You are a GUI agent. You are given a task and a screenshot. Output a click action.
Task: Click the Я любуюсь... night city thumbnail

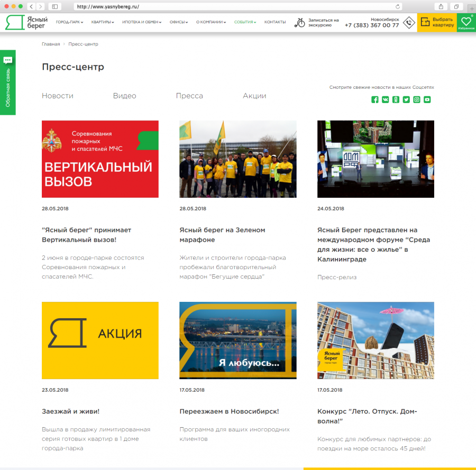[238, 340]
